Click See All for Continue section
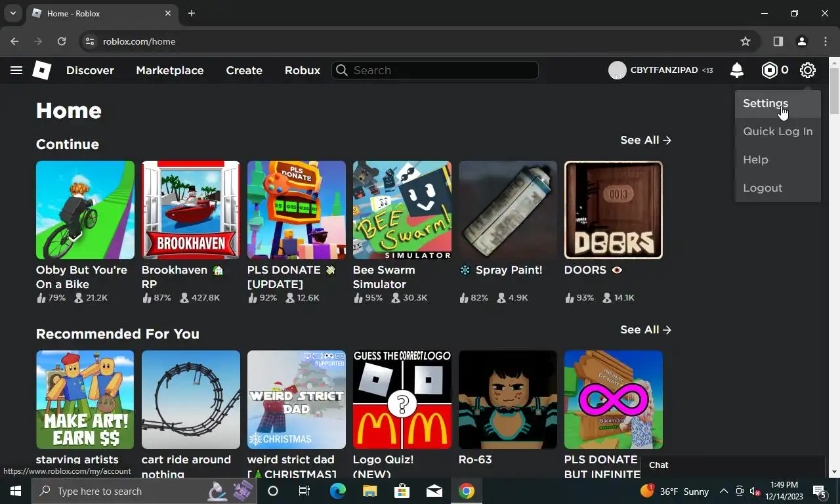This screenshot has height=504, width=840. pos(646,140)
